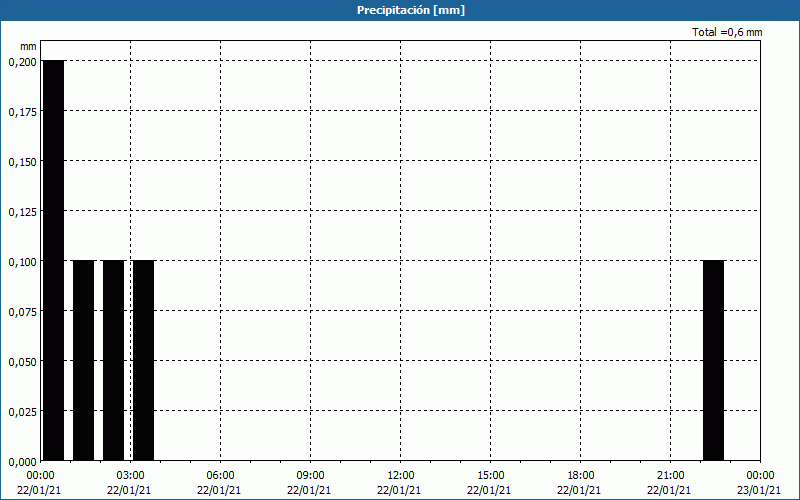
Task: Click the 23/01/21 date label
Action: [x=759, y=490]
